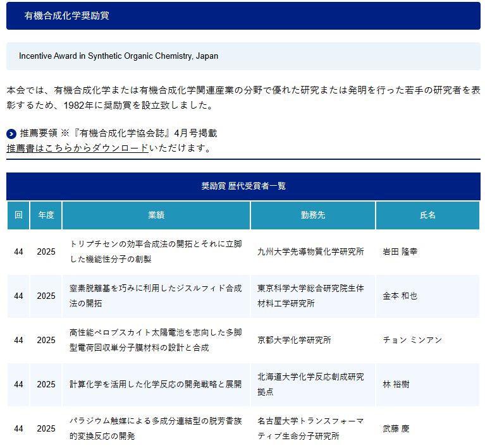Click the Incentive Award in Synthetic Organic Chemistry subtitle
This screenshot has height=448, width=485.
point(118,56)
